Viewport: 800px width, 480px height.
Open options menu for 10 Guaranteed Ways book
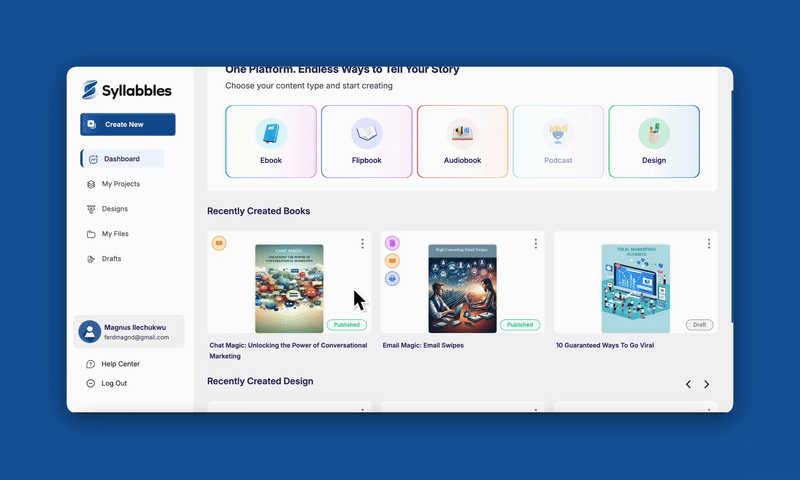[709, 244]
